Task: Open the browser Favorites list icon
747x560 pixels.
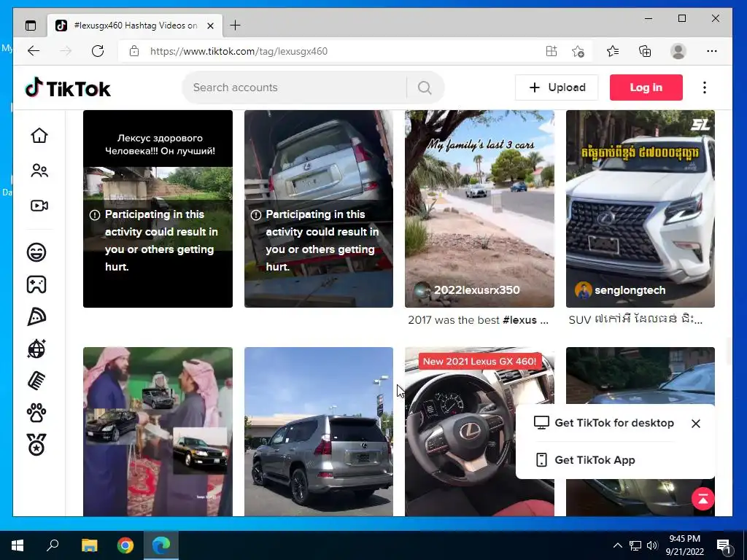Action: pos(613,51)
